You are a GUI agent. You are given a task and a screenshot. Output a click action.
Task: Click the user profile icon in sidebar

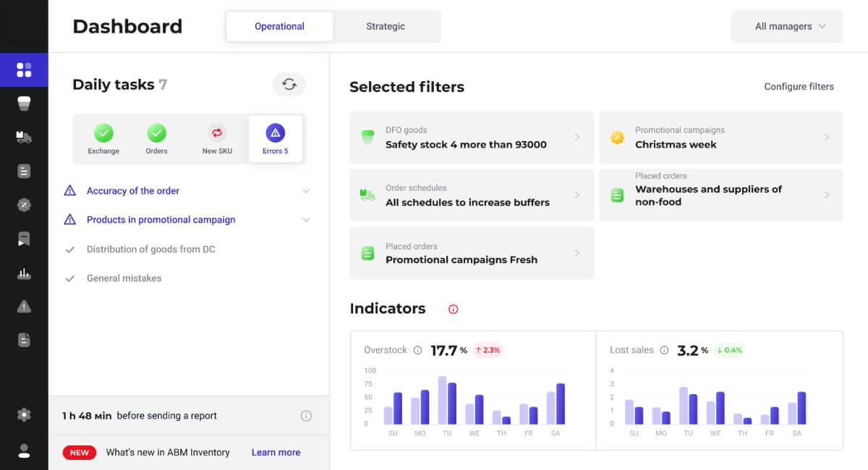coord(24,451)
